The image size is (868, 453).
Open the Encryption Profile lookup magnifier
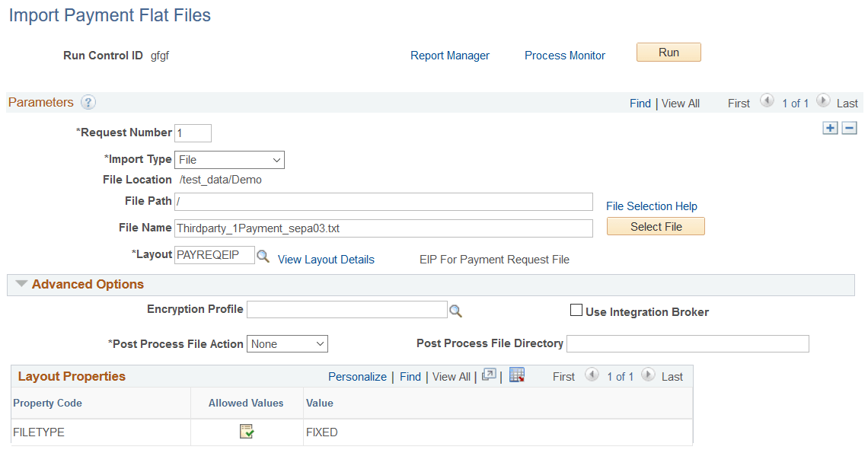(x=457, y=309)
